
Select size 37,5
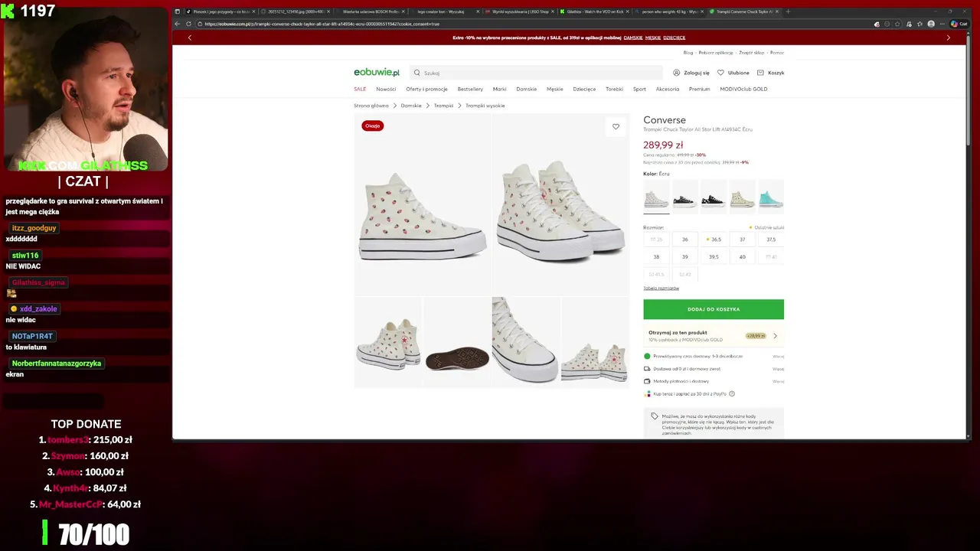pyautogui.click(x=771, y=240)
